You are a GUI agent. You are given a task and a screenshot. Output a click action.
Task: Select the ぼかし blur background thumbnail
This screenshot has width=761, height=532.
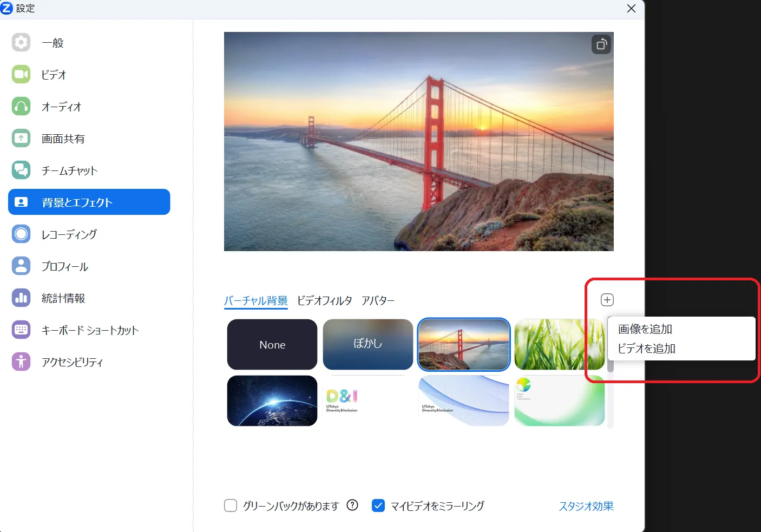pos(368,344)
